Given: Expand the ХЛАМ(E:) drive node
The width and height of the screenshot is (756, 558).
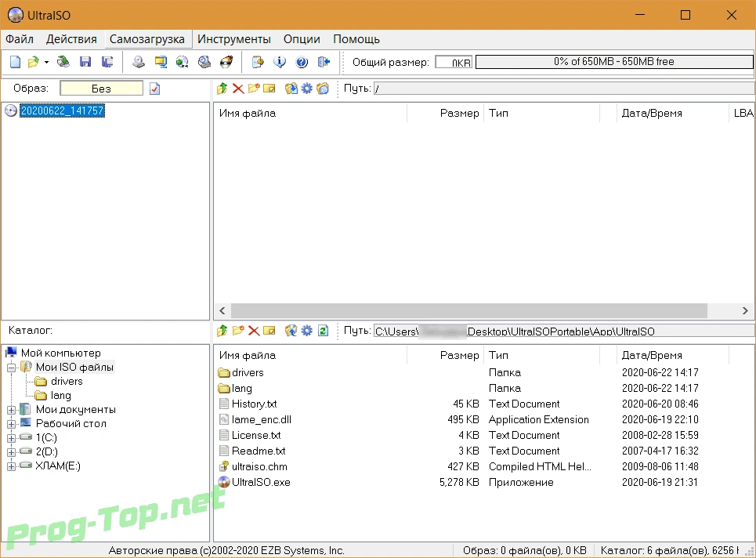Looking at the screenshot, I should tap(12, 466).
